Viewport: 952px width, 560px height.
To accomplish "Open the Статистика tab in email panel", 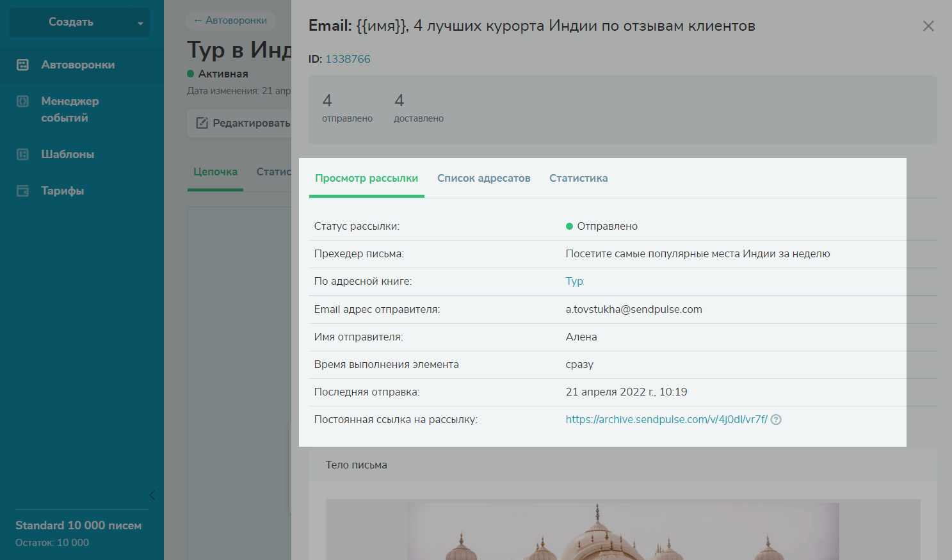I will tap(578, 179).
